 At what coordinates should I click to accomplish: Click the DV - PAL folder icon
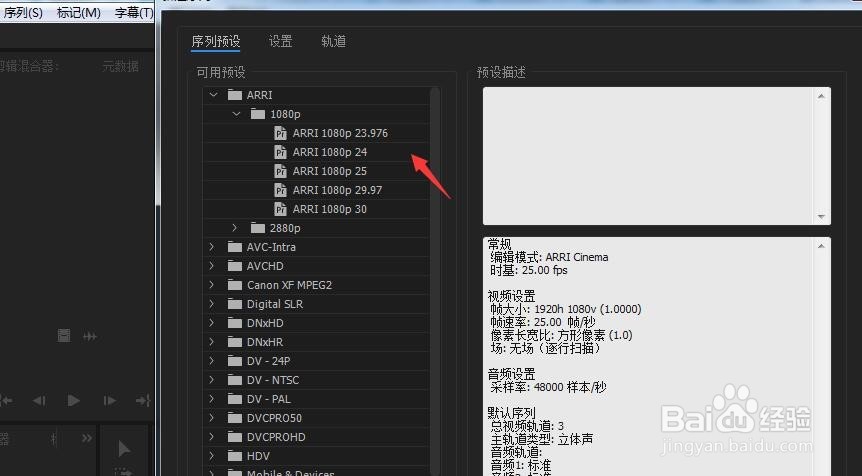(235, 398)
